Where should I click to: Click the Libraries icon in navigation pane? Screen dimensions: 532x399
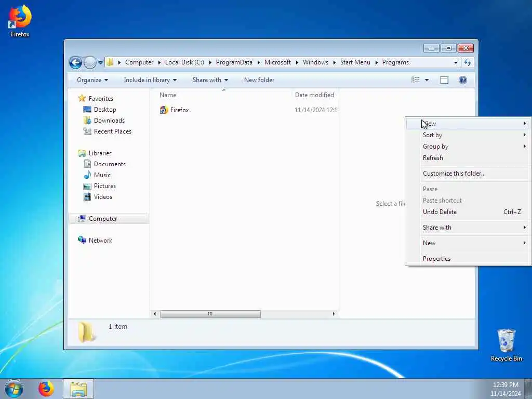coord(82,153)
